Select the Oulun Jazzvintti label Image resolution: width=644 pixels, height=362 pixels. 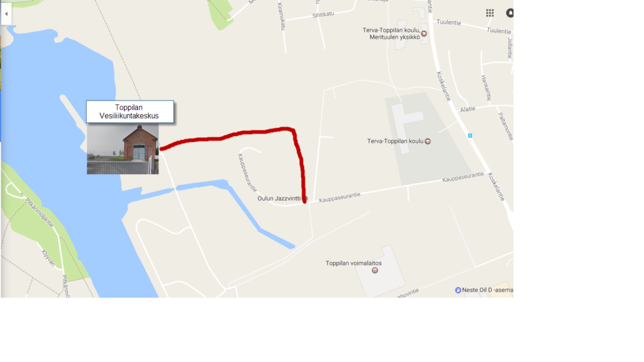point(279,199)
